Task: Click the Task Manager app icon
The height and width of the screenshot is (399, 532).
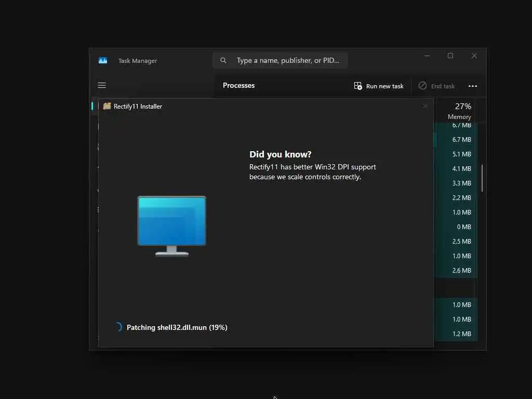Action: click(x=103, y=60)
